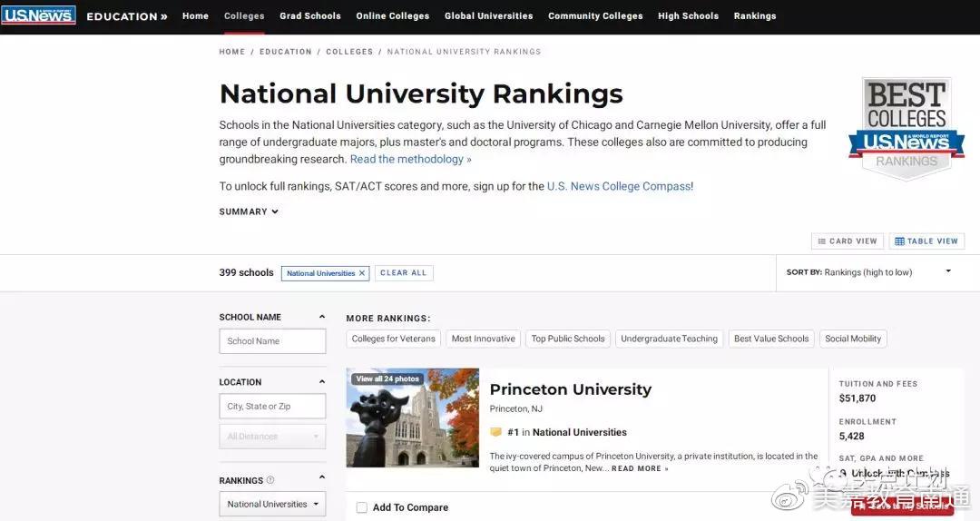This screenshot has height=521, width=980.
Task: Click the rankings info question mark icon
Action: [x=270, y=480]
